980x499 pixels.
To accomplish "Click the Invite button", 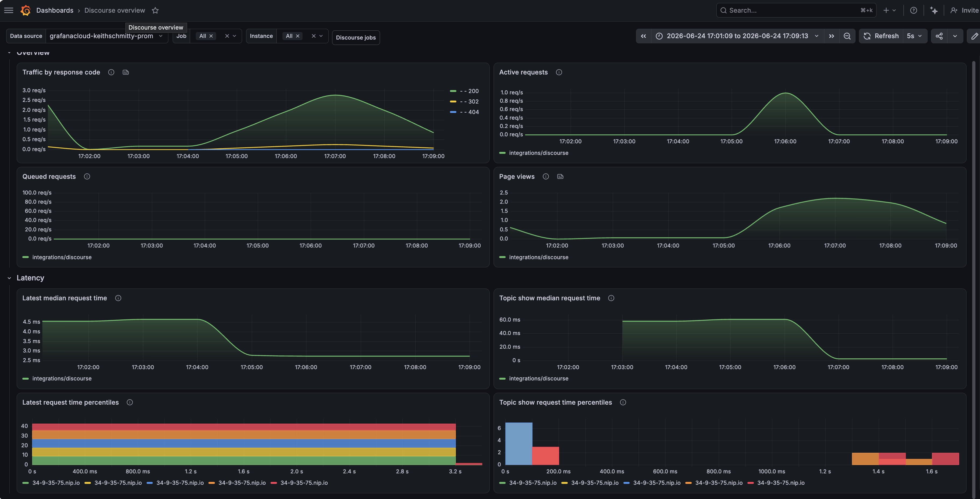I will tap(965, 10).
